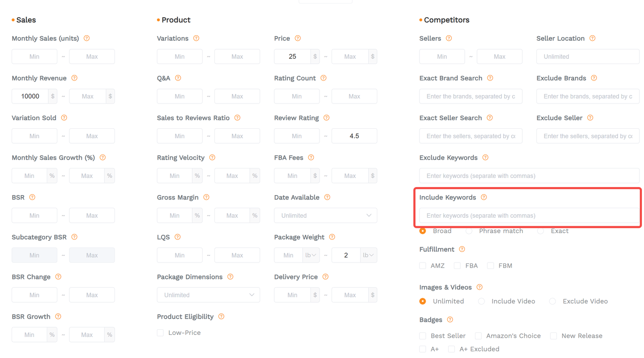Open the Sellers help icon
644x358 pixels.
450,38
